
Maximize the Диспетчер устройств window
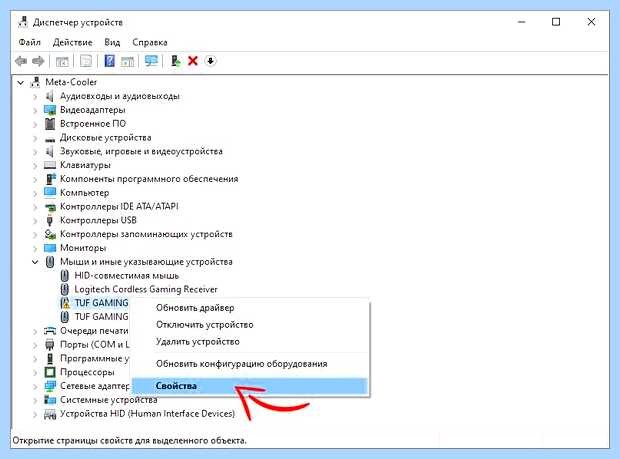coord(556,22)
